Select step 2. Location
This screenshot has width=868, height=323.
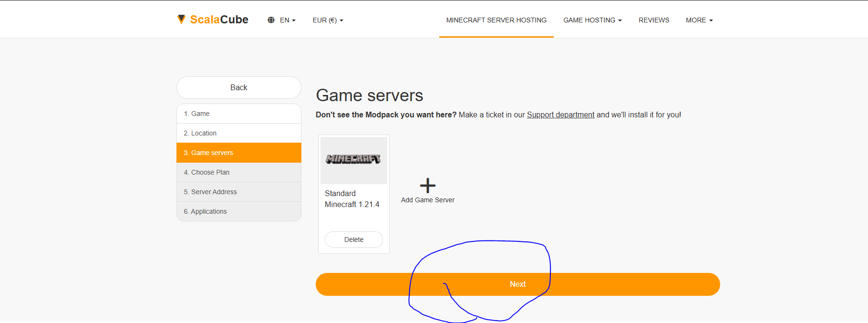[x=239, y=133]
